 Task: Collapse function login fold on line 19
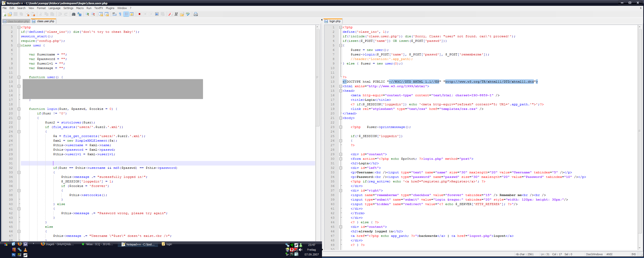point(19,109)
